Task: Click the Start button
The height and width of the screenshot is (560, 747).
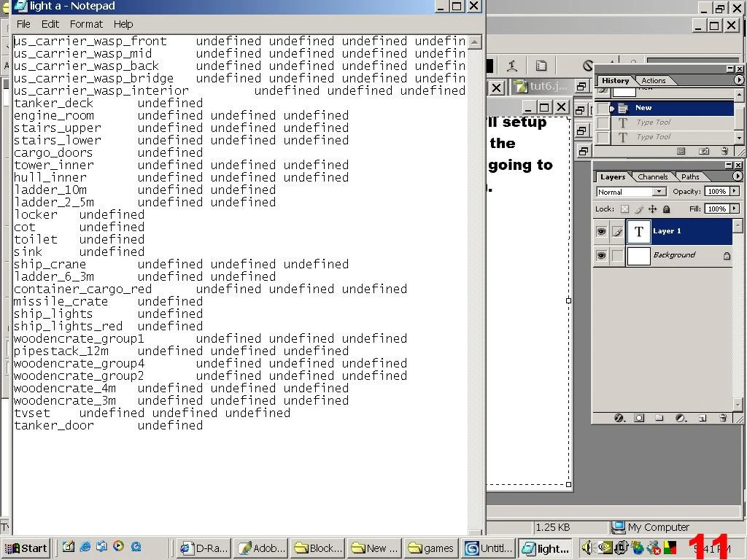Action: [x=26, y=548]
